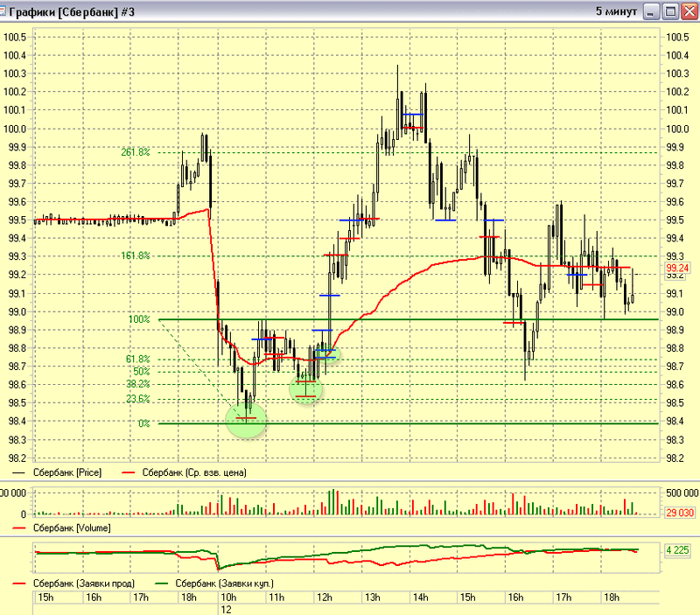The width and height of the screenshot is (700, 615).
Task: Click the 5 минут timeframe label
Action: (x=616, y=11)
